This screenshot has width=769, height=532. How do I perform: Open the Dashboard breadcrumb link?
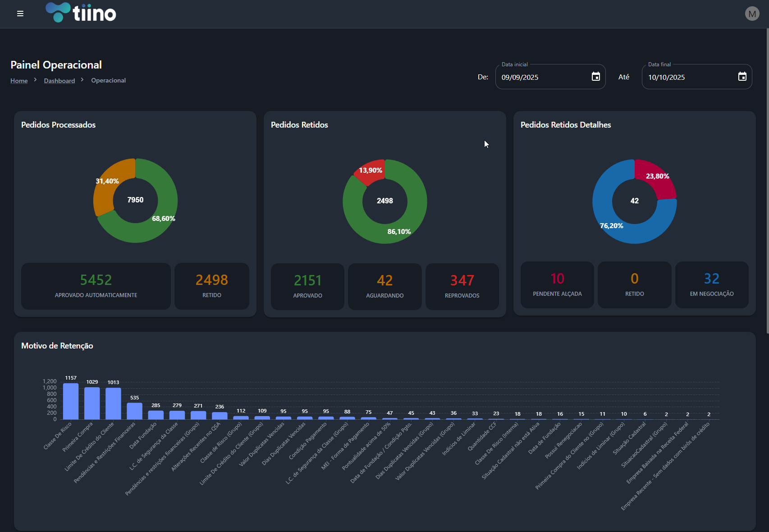(59, 81)
